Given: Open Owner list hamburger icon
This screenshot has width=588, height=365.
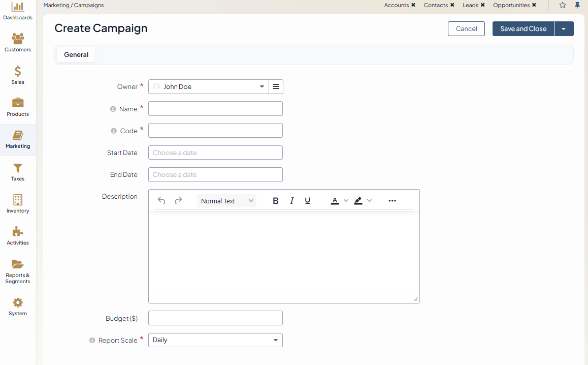Looking at the screenshot, I should click(276, 87).
